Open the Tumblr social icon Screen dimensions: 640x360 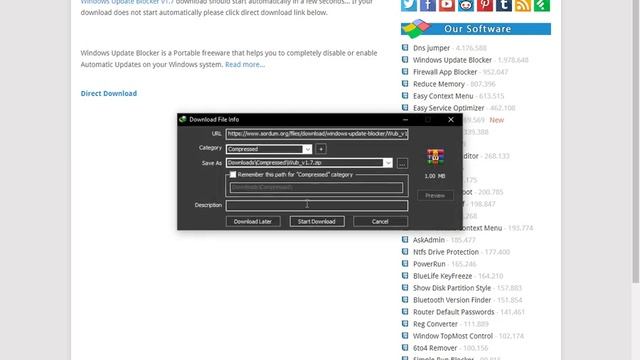coord(504,5)
